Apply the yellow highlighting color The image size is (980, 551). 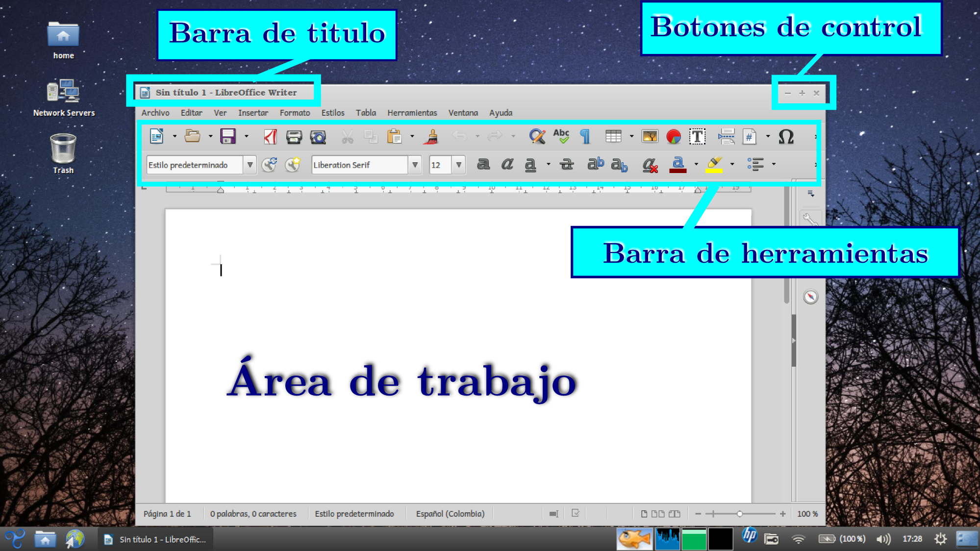point(714,165)
